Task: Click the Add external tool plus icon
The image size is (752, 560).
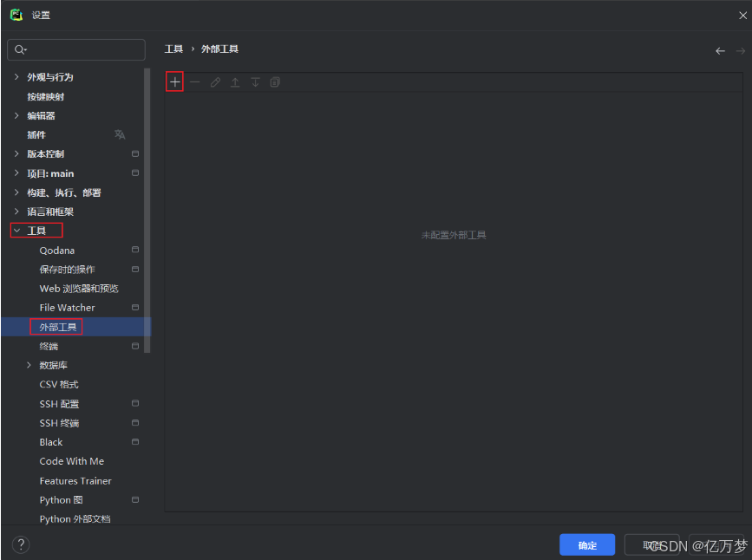Action: pyautogui.click(x=173, y=81)
